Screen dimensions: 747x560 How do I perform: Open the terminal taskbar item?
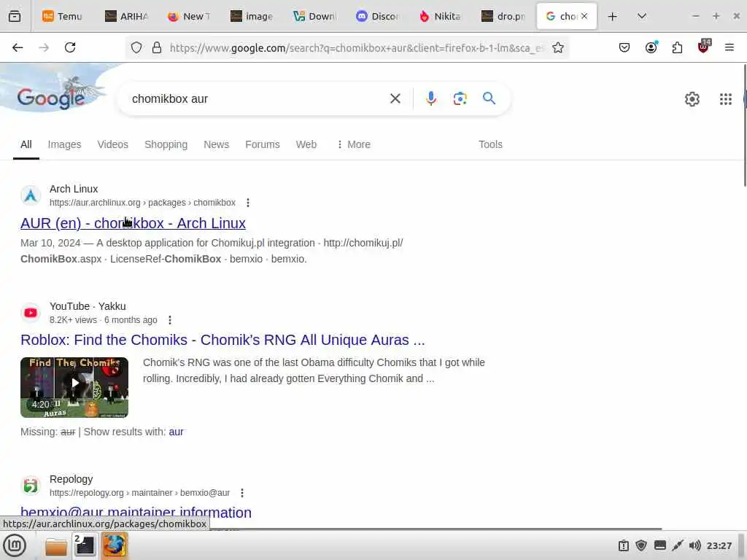click(x=85, y=545)
